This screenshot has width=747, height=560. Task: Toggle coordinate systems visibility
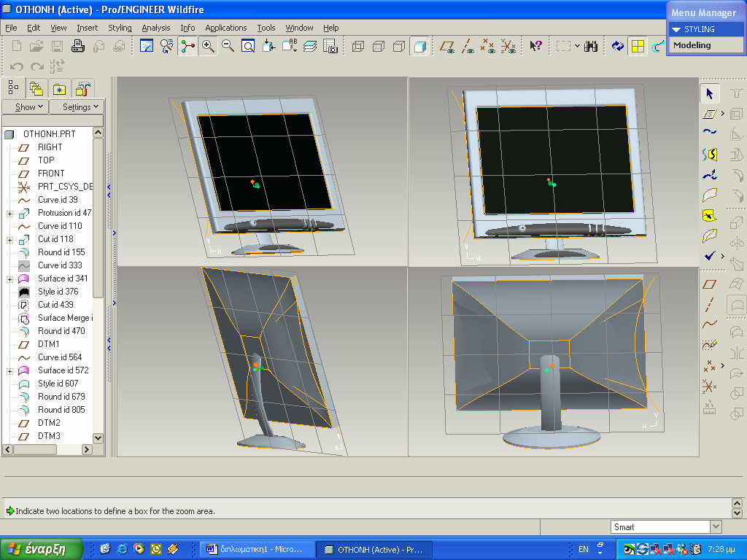[x=508, y=46]
